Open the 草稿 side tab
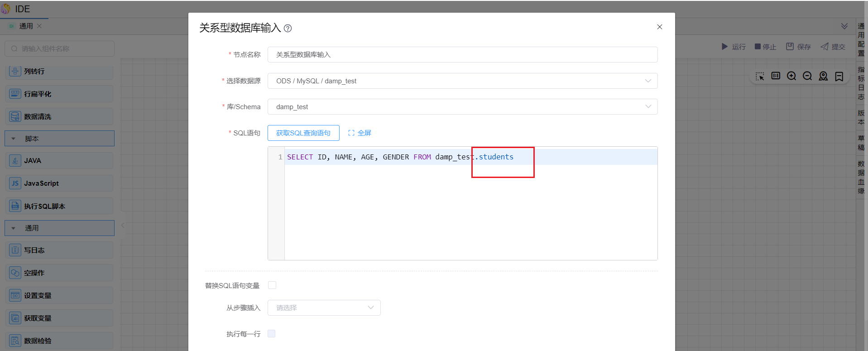Viewport: 868px width, 351px height. coord(861,143)
